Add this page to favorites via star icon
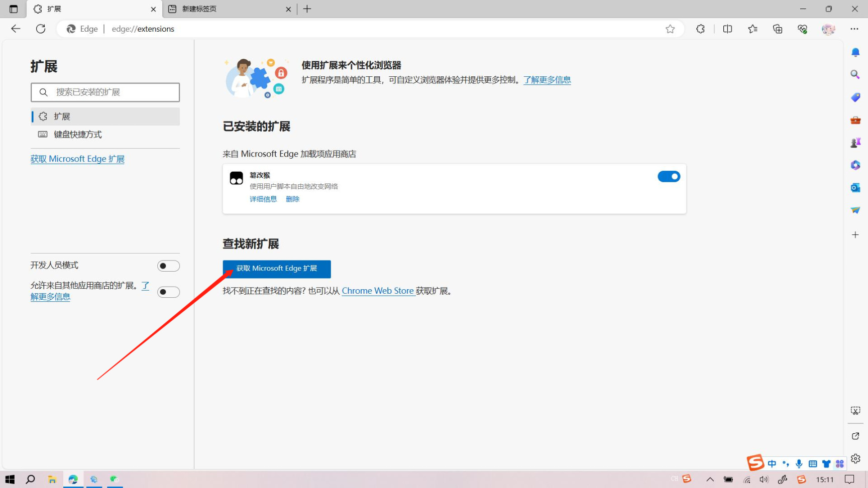The width and height of the screenshot is (868, 488). (670, 29)
